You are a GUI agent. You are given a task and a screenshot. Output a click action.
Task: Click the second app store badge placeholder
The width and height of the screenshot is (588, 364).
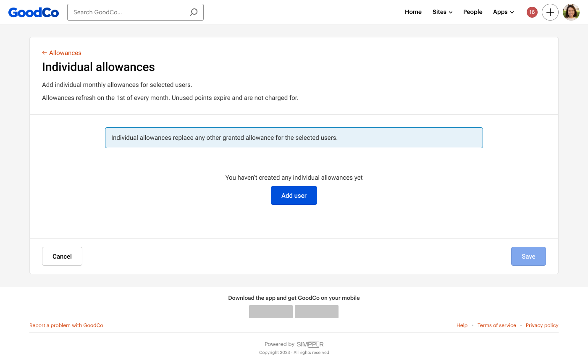pyautogui.click(x=316, y=312)
